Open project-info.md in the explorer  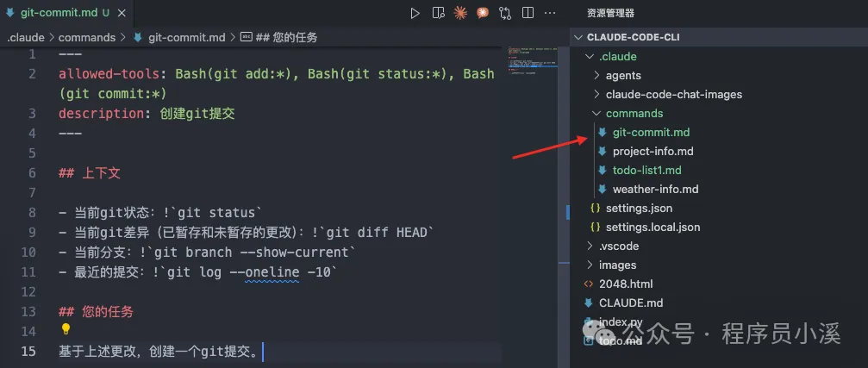[653, 151]
